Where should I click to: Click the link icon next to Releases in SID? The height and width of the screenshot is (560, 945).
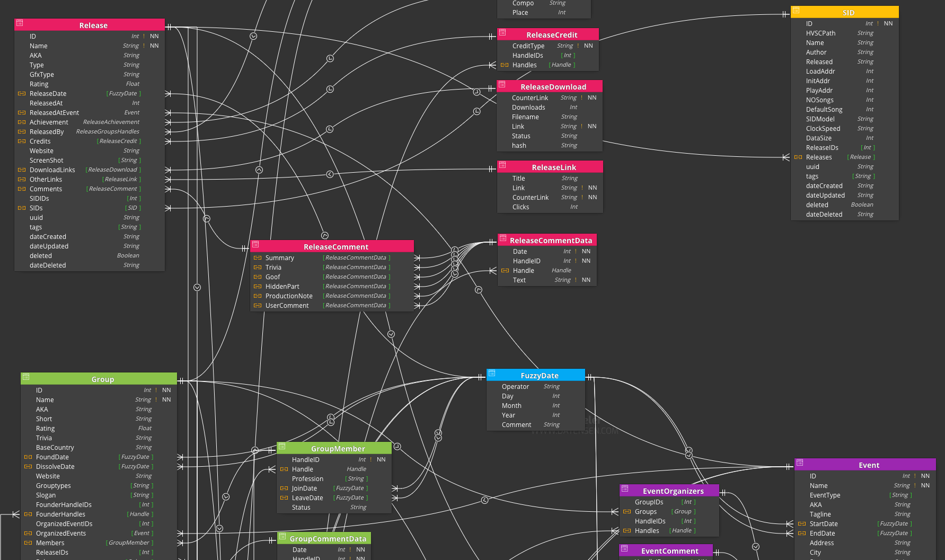pyautogui.click(x=798, y=157)
